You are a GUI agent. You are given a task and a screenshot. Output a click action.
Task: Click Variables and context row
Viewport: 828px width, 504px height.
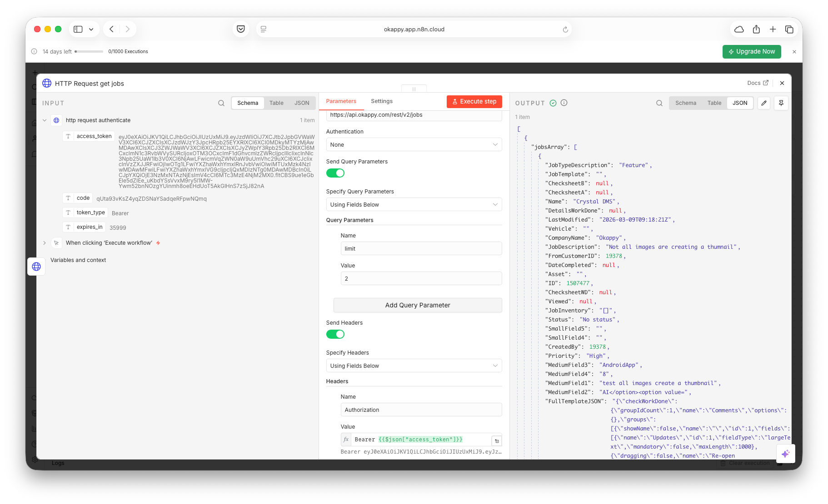[x=78, y=260]
